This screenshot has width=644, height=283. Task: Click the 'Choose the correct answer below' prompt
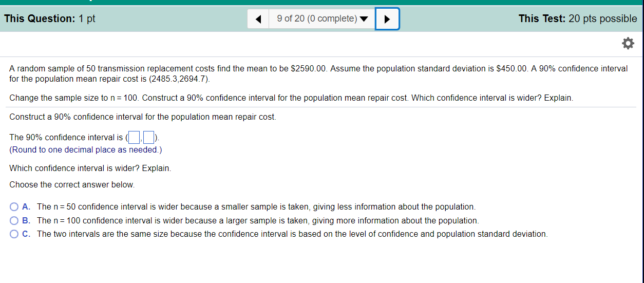tap(72, 184)
